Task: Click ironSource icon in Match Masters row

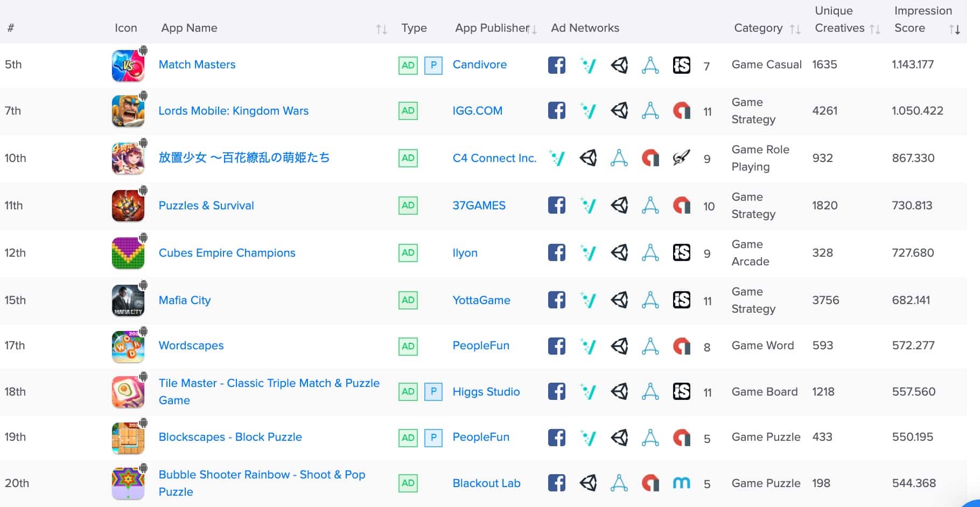Action: tap(682, 65)
